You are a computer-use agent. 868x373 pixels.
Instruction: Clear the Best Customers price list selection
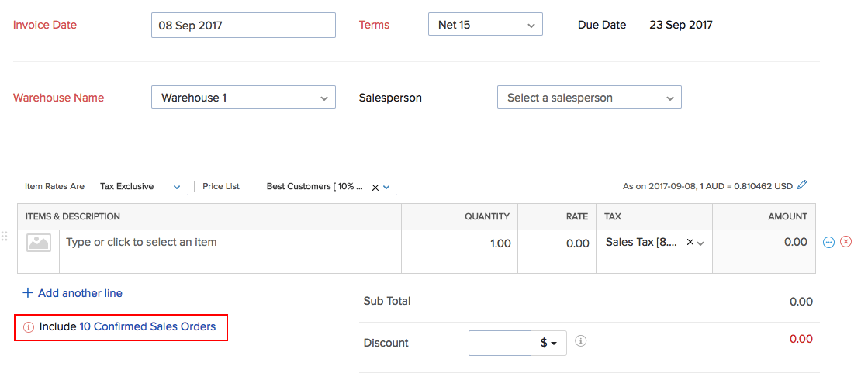375,187
